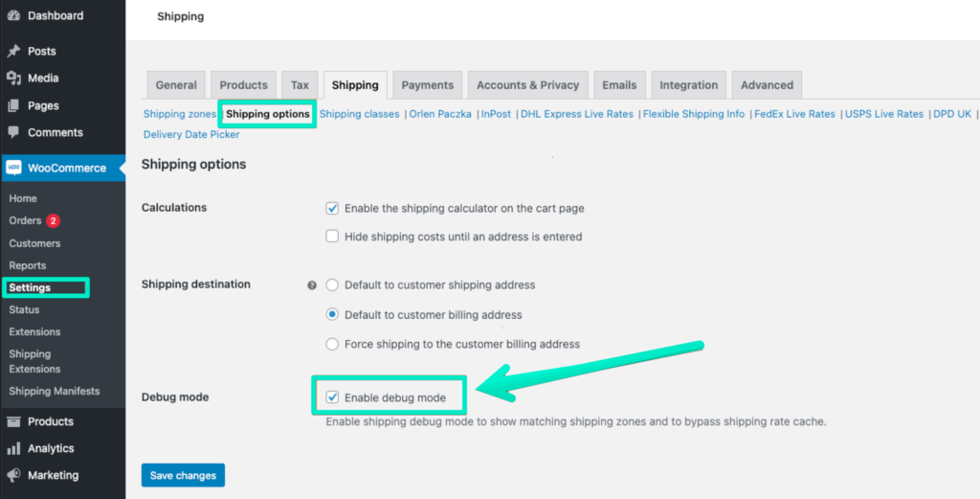The image size is (980, 499).
Task: Click the WooCommerce logo icon
Action: (x=13, y=169)
